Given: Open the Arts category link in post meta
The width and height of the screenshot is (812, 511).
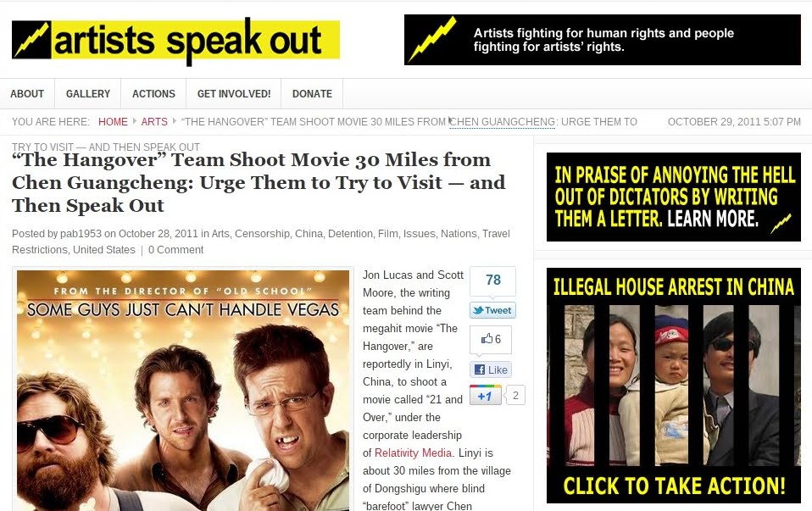Looking at the screenshot, I should (220, 234).
